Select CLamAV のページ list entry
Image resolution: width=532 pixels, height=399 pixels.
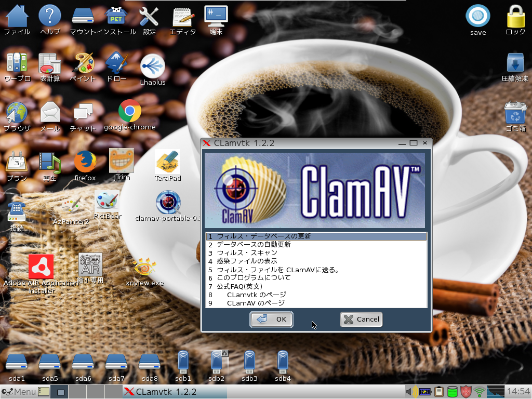pos(316,303)
